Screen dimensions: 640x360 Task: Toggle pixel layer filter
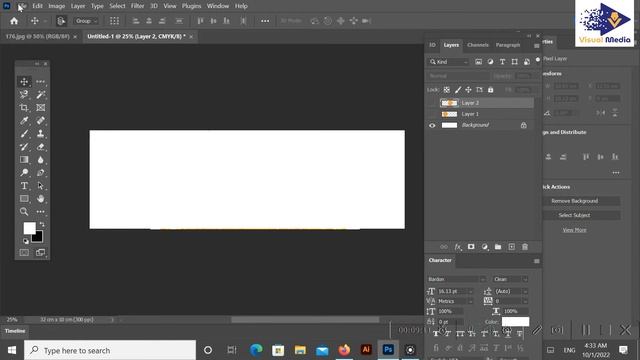pyautogui.click(x=478, y=62)
